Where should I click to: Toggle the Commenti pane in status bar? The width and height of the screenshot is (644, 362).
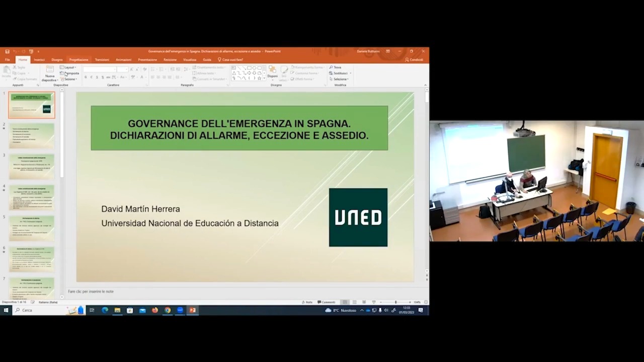327,302
